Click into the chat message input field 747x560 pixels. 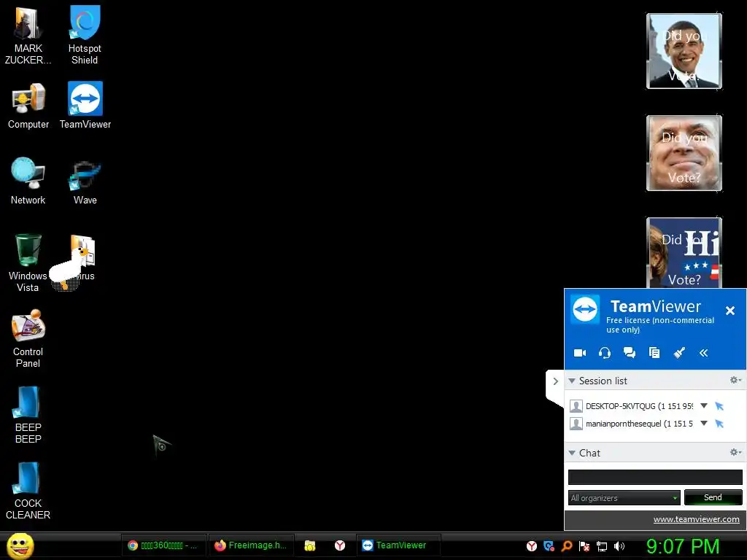pos(655,477)
